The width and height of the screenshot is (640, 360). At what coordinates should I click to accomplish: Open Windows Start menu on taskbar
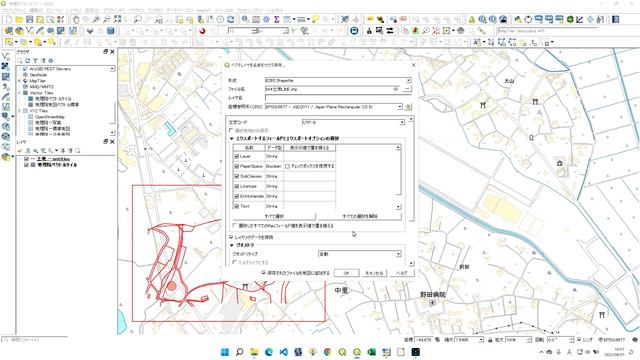225,352
